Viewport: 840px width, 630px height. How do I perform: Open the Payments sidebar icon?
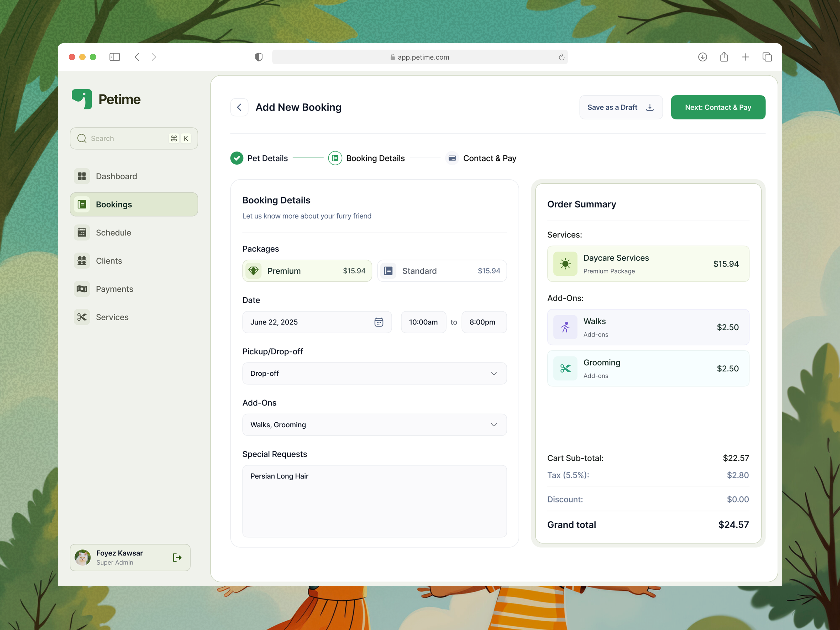click(x=82, y=288)
